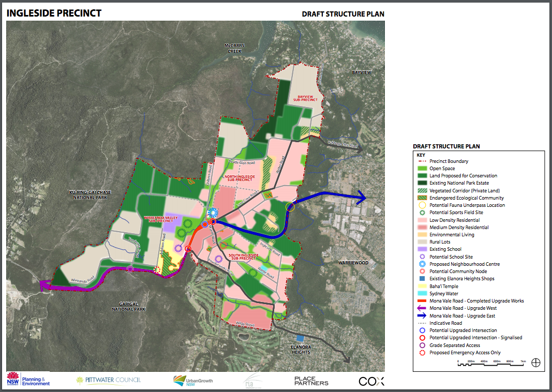Click the KU-RING-GAI CHASE NATIONAL PARK label
This screenshot has width=552, height=392.
[x=90, y=195]
